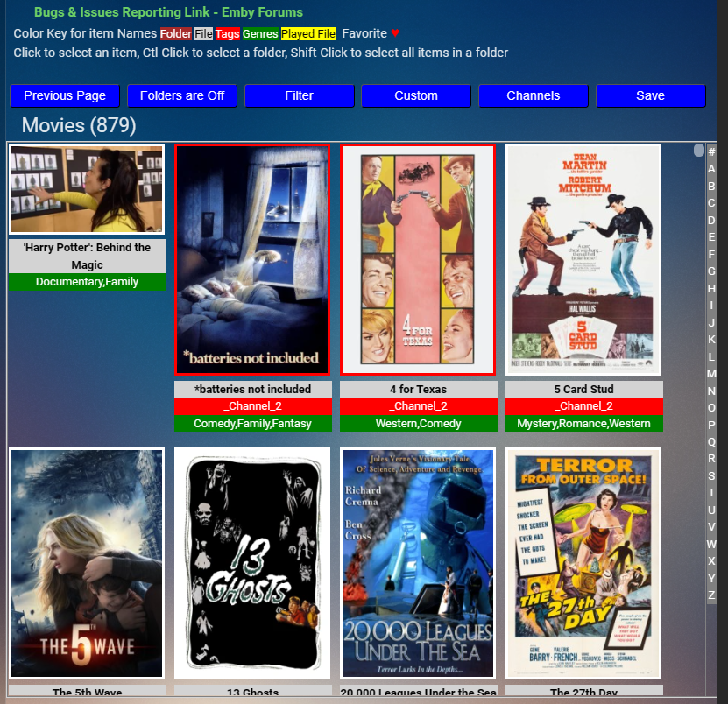This screenshot has width=728, height=704.
Task: Click the red Tags color key sample
Action: click(228, 34)
